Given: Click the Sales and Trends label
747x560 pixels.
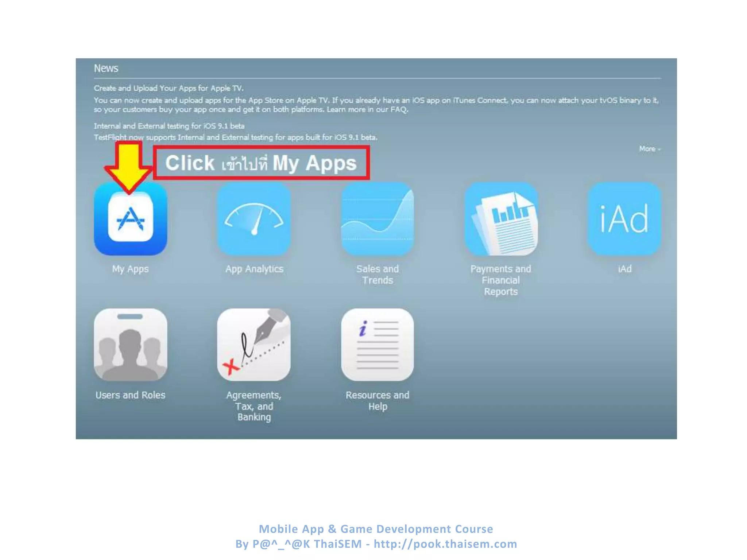Looking at the screenshot, I should coord(378,275).
